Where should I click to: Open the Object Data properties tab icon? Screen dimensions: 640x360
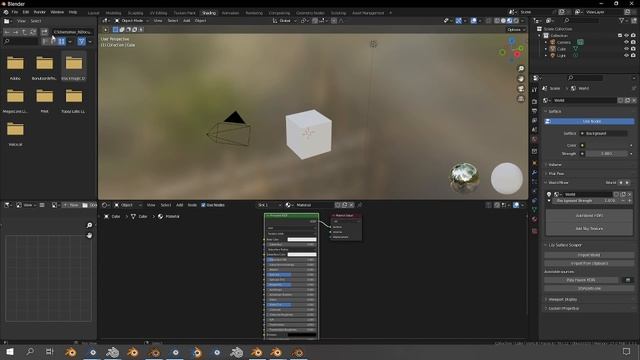(535, 210)
